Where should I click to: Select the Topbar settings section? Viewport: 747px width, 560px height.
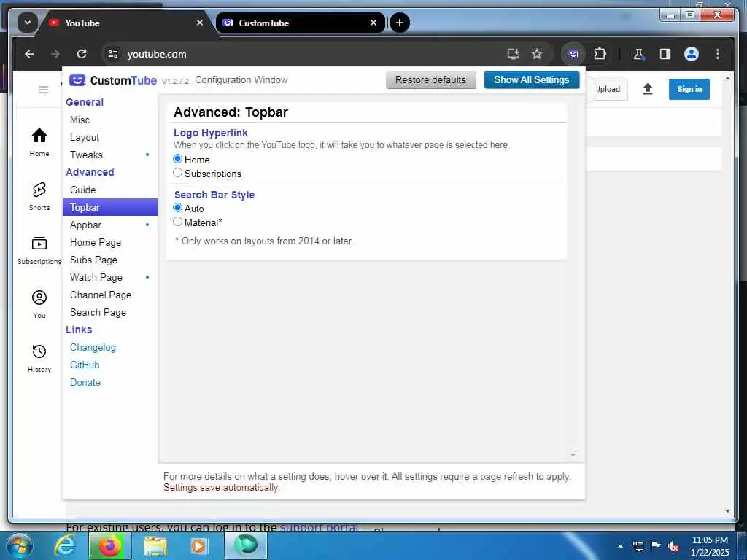[x=110, y=207]
